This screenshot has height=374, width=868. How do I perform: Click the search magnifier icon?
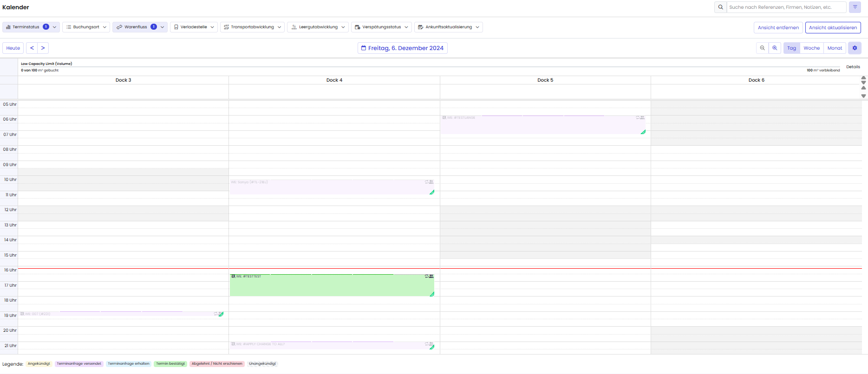coord(721,7)
